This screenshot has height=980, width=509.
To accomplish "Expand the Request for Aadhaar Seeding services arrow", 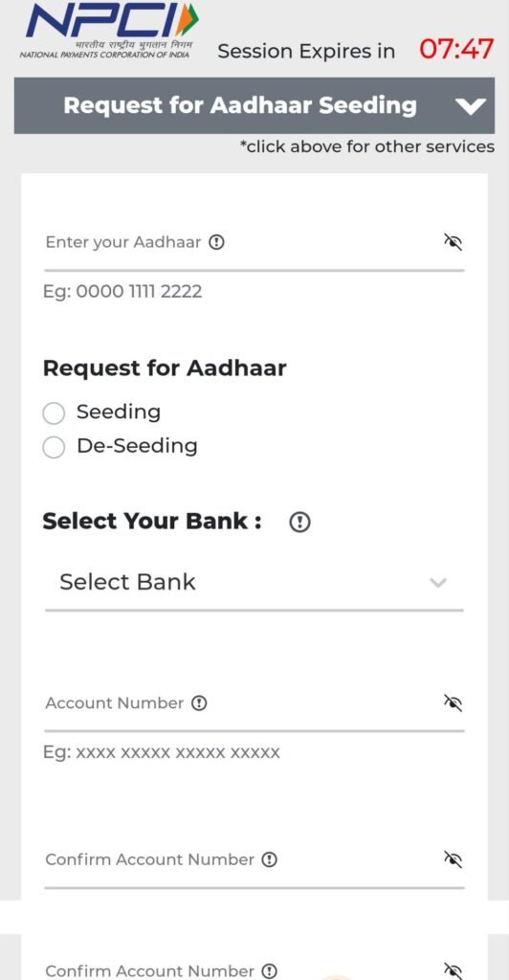I will coord(471,106).
